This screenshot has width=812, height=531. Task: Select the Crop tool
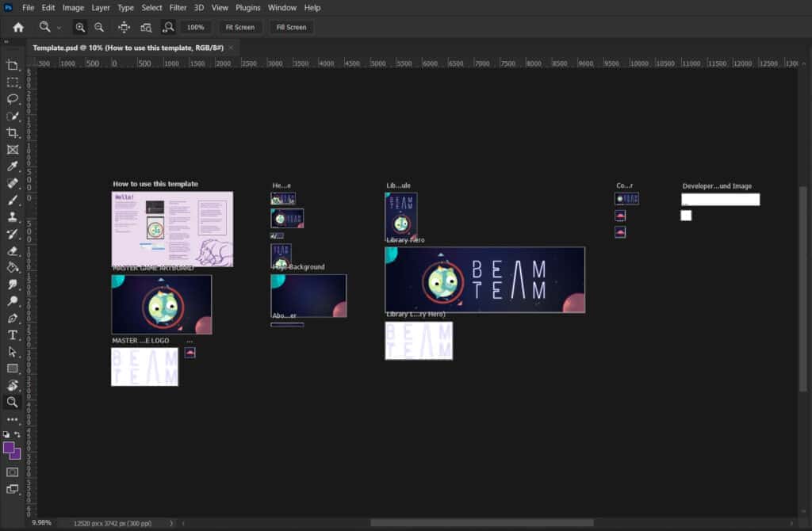(x=12, y=133)
